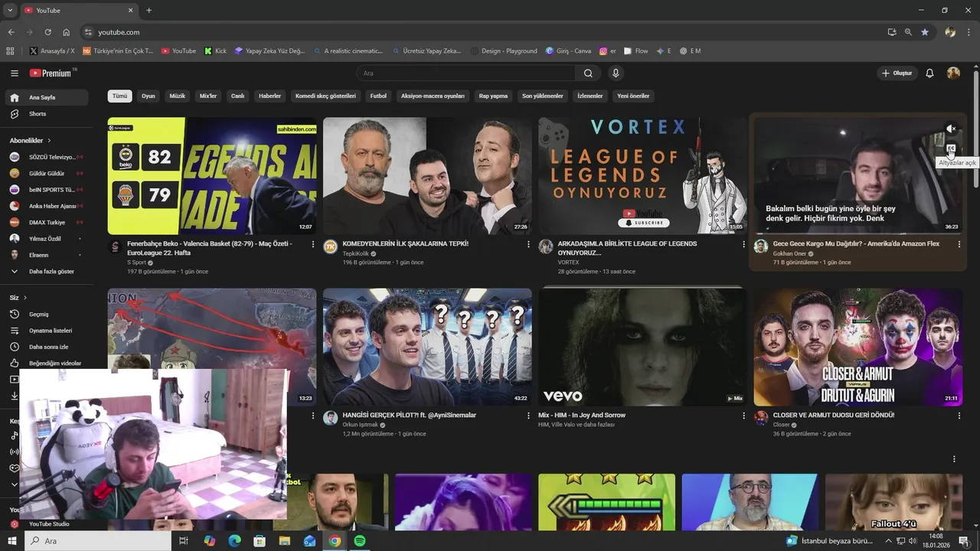The width and height of the screenshot is (980, 551).
Task: Open the VORTEX League of Legends thumbnail
Action: 642,176
